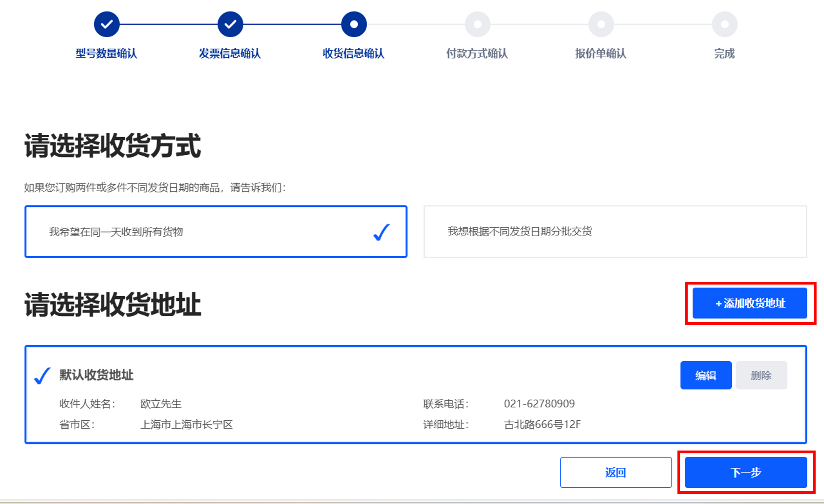Click the 报价单确认 step circle

coord(601,24)
